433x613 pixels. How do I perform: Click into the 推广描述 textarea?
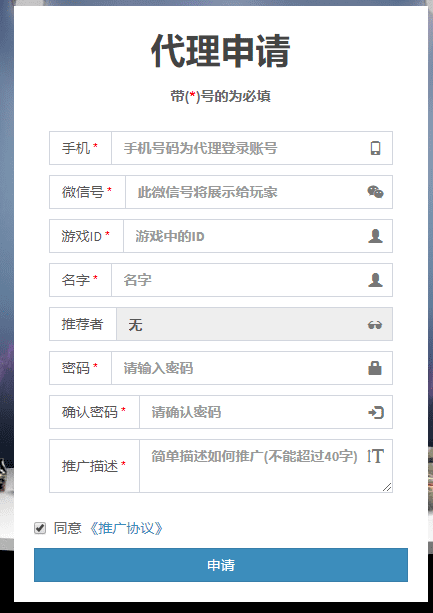(x=266, y=466)
